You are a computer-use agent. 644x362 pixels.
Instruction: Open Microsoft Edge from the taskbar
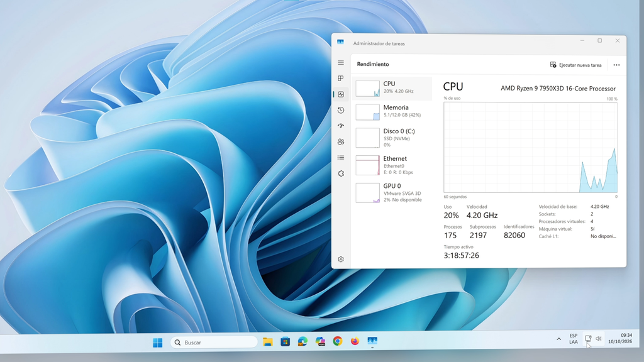click(x=303, y=341)
